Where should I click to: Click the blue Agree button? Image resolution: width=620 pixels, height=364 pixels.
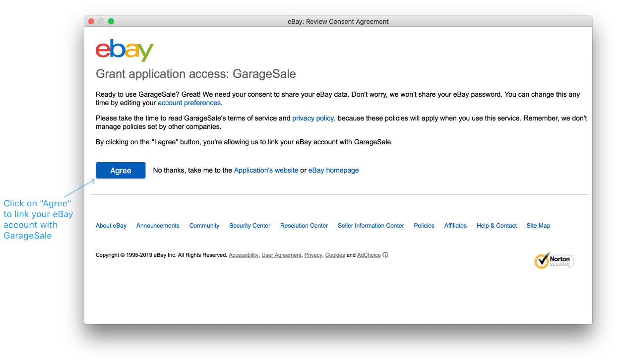(x=121, y=170)
